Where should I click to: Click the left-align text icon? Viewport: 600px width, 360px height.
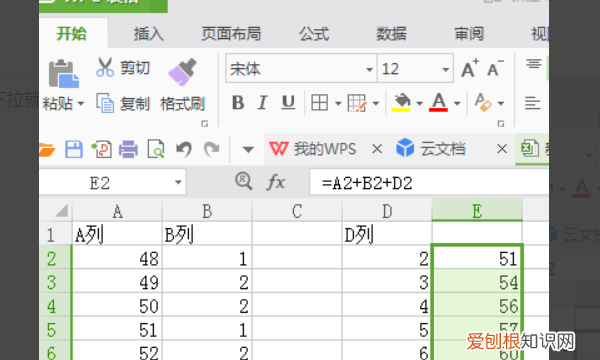(x=532, y=103)
